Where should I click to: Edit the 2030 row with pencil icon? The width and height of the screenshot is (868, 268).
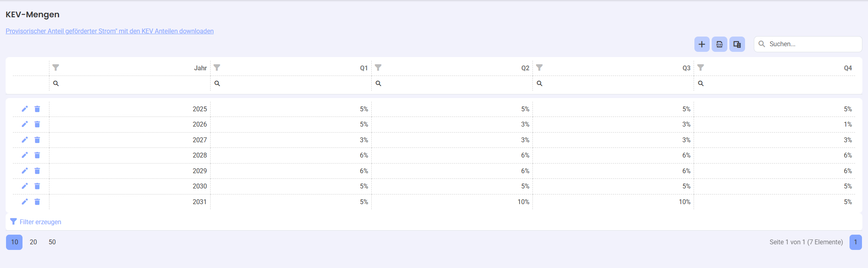[25, 186]
